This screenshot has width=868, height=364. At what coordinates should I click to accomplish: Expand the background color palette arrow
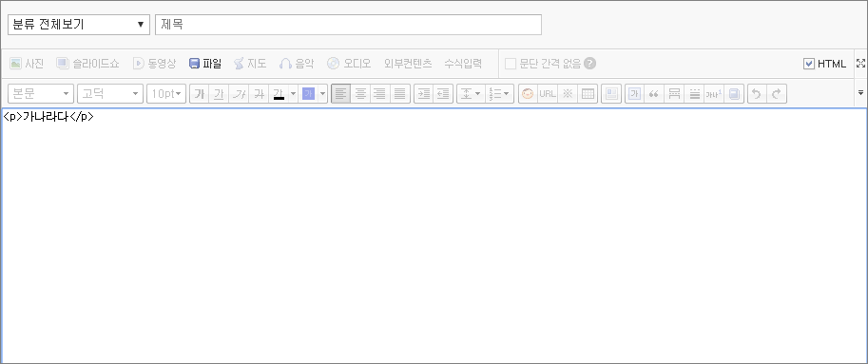(323, 93)
